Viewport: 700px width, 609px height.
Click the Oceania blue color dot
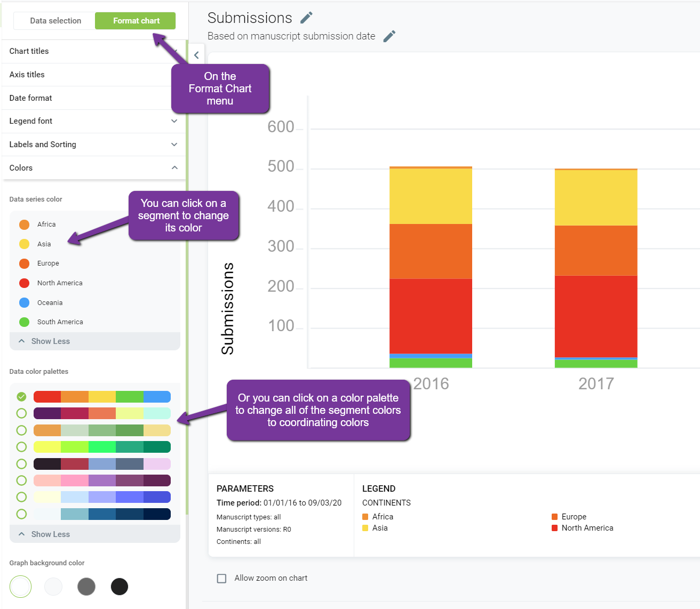pos(25,303)
